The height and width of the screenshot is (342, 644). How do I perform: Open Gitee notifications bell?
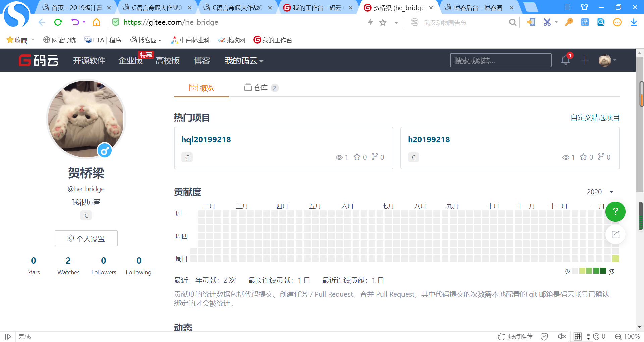point(566,60)
